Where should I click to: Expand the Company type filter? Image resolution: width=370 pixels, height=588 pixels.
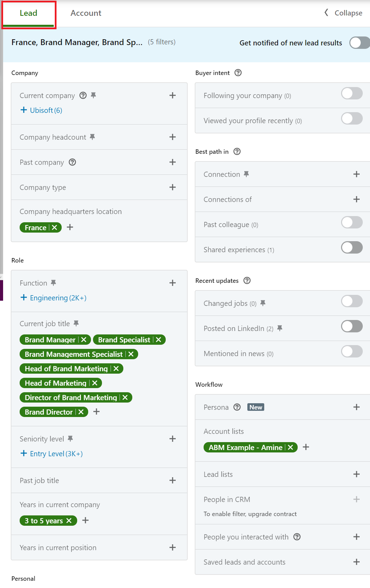tap(173, 187)
